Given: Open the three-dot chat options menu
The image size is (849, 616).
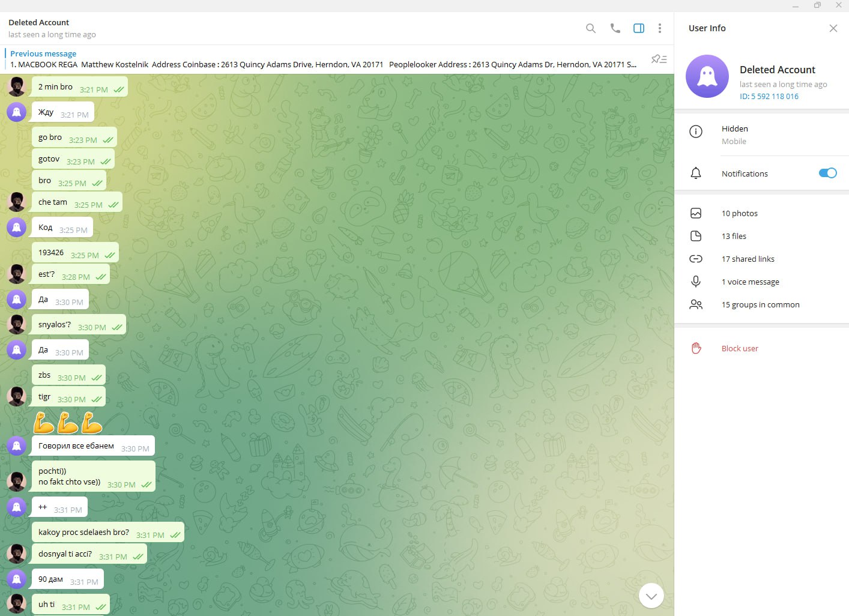Looking at the screenshot, I should (659, 28).
